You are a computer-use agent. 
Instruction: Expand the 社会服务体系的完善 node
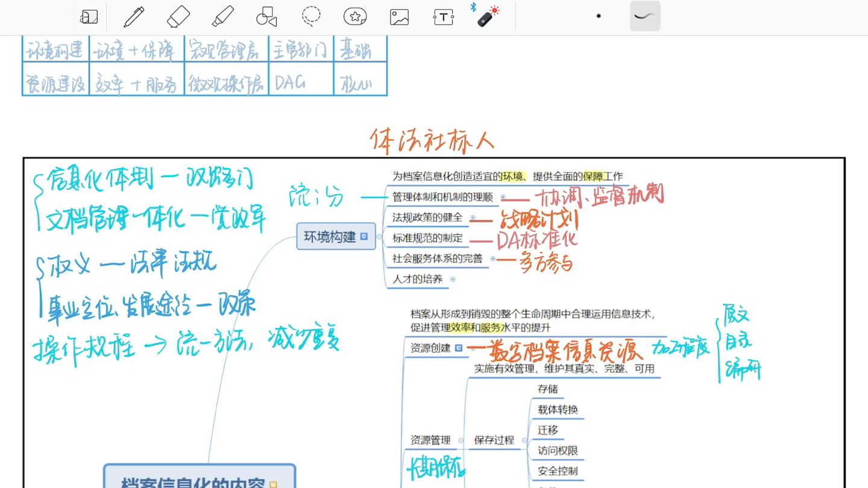493,259
